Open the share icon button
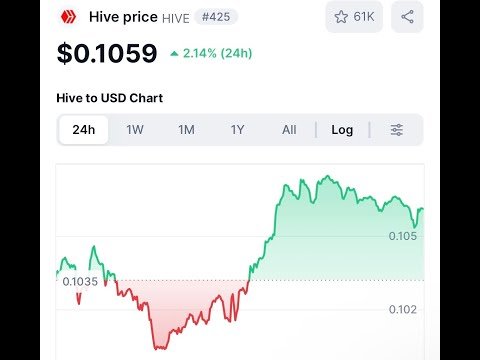Image resolution: width=480 pixels, height=360 pixels. pyautogui.click(x=407, y=17)
